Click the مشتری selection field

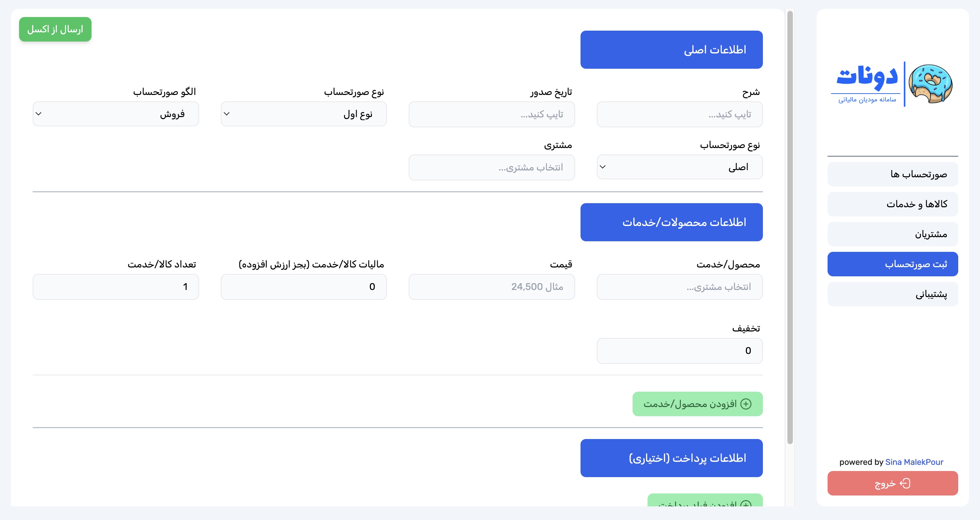pos(491,167)
